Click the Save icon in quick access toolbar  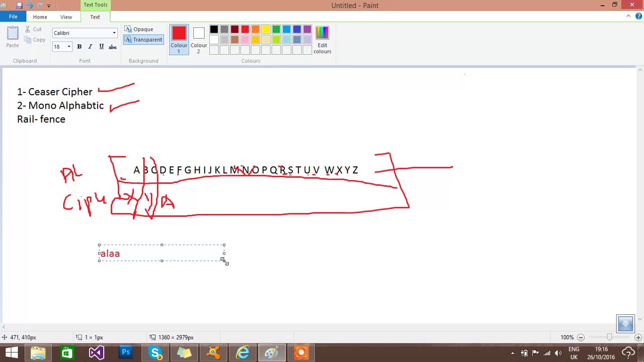tap(19, 6)
